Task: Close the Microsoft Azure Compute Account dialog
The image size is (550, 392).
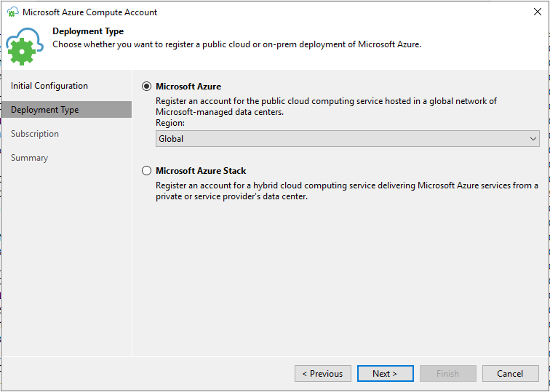Action: click(x=537, y=12)
